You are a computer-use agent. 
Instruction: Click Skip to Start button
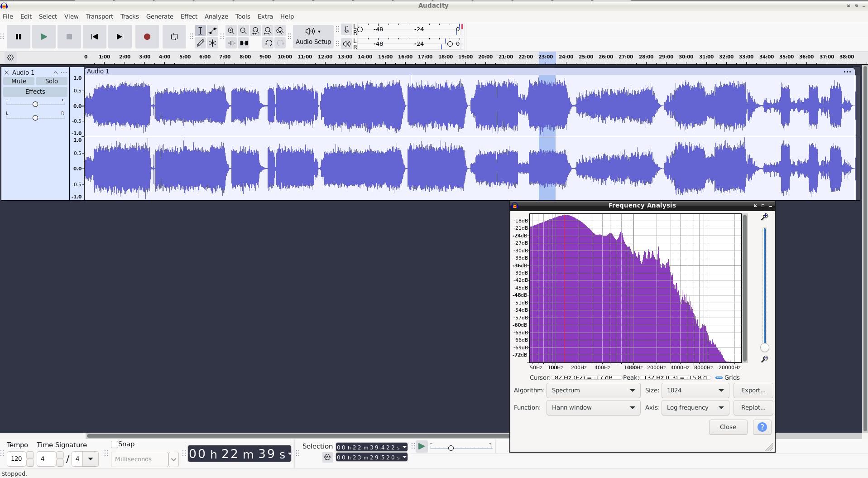coord(95,37)
